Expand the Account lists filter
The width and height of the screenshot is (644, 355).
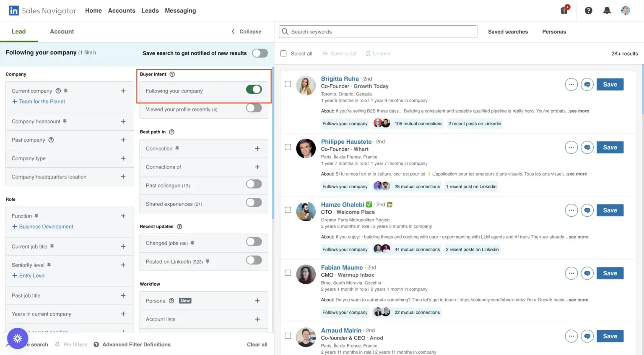257,319
